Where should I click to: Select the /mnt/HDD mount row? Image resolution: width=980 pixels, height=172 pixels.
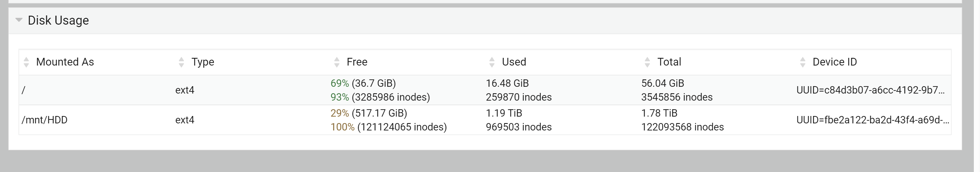tap(485, 120)
